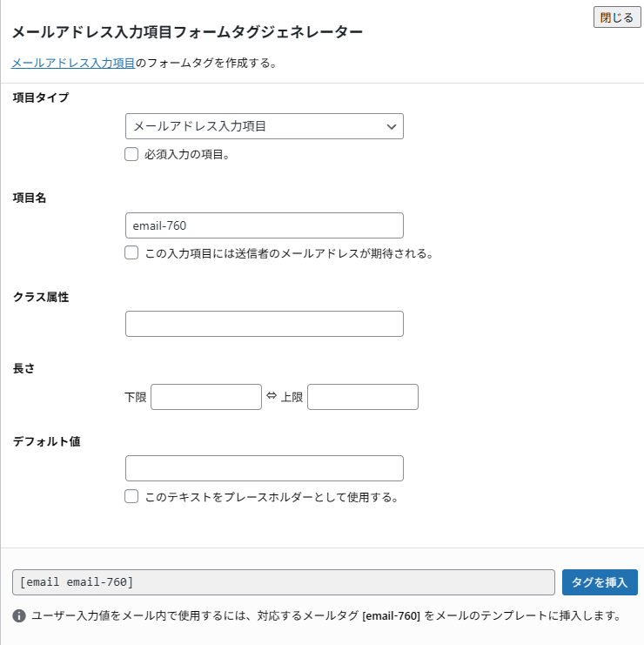Click the generated [email email-760] tag field

[283, 581]
